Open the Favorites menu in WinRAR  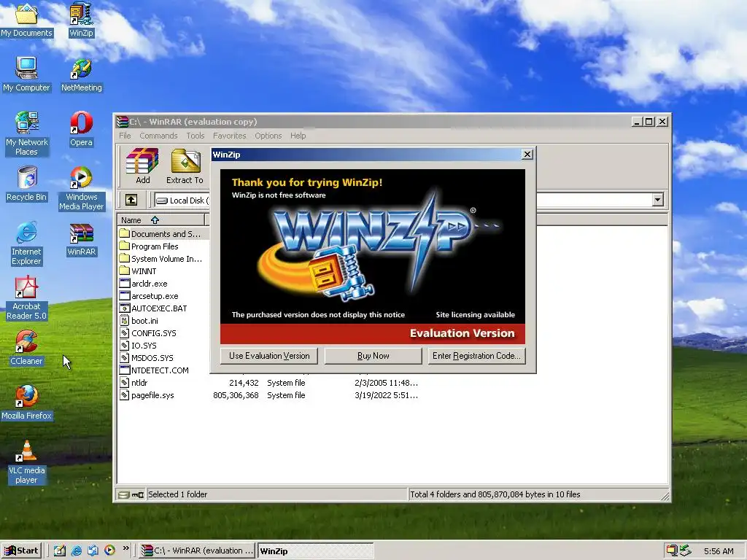pyautogui.click(x=229, y=136)
